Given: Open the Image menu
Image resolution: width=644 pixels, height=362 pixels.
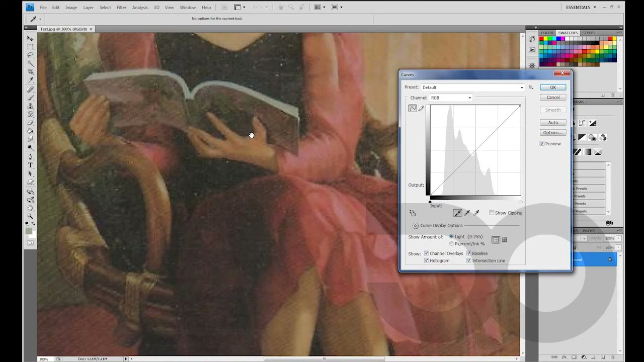Looking at the screenshot, I should click(x=71, y=8).
